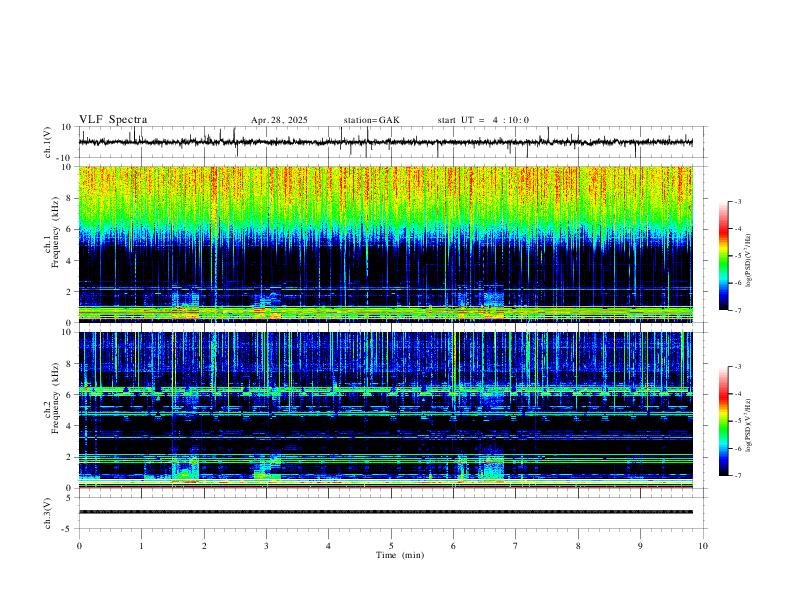Click time axis tick label "7"
This screenshot has height=612, width=792.
coord(516,546)
